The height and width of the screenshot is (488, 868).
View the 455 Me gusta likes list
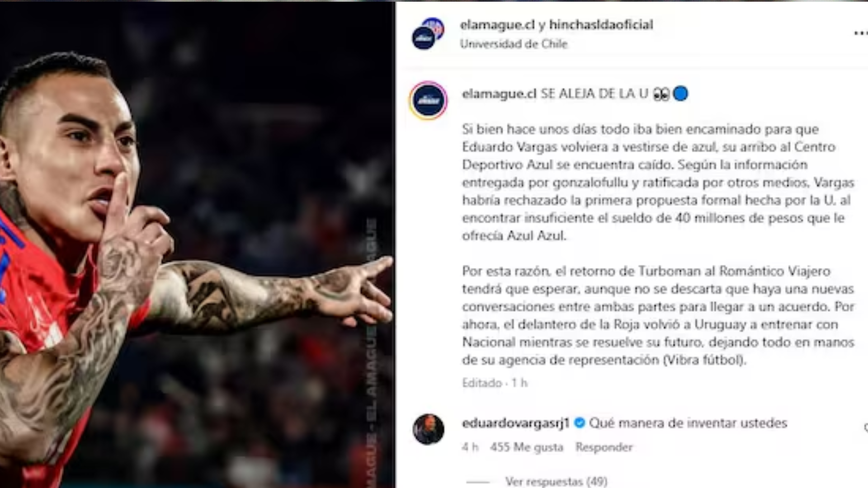click(x=527, y=447)
